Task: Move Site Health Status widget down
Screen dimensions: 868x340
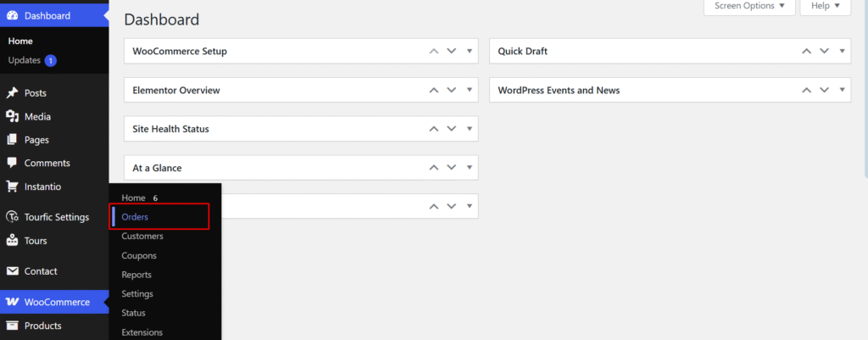Action: 452,129
